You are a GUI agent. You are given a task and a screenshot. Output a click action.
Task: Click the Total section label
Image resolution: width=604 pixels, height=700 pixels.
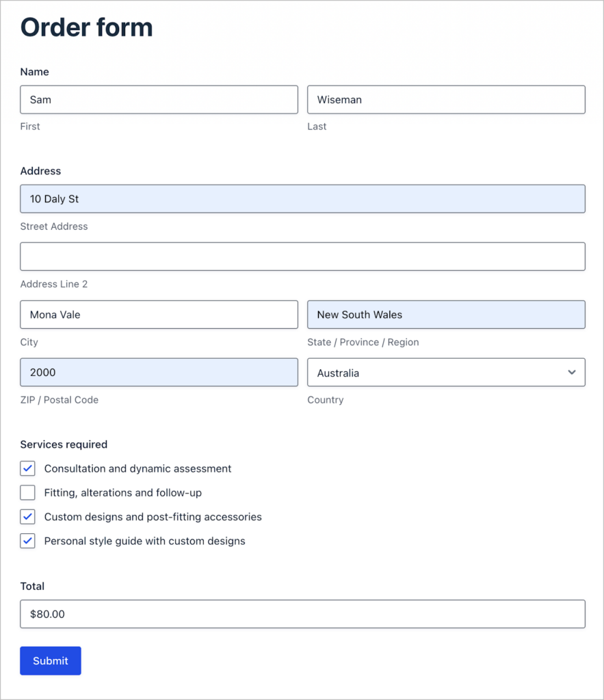(x=32, y=586)
